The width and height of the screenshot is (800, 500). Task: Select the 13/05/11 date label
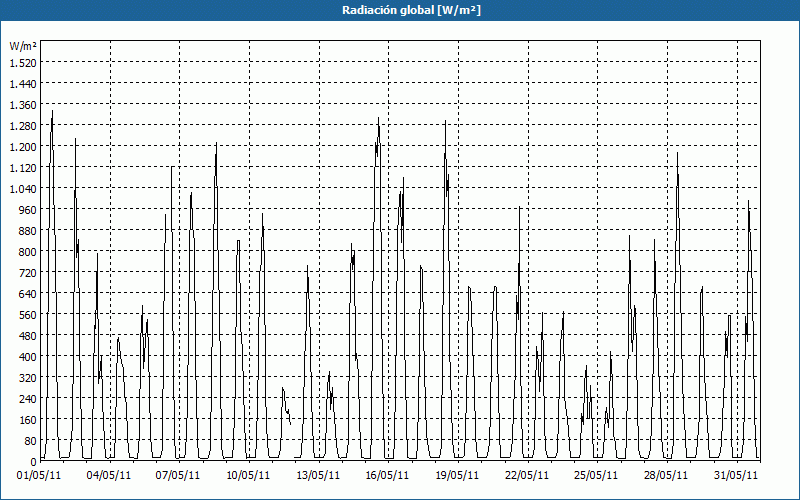(318, 476)
